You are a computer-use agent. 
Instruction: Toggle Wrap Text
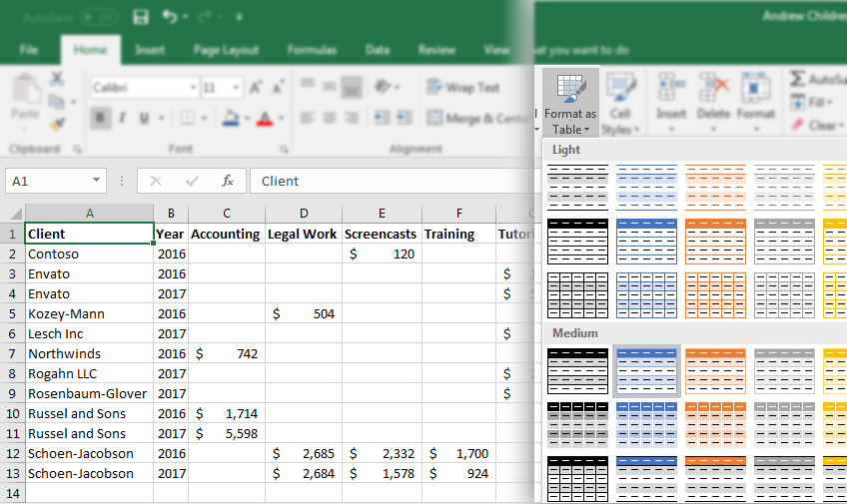[462, 87]
